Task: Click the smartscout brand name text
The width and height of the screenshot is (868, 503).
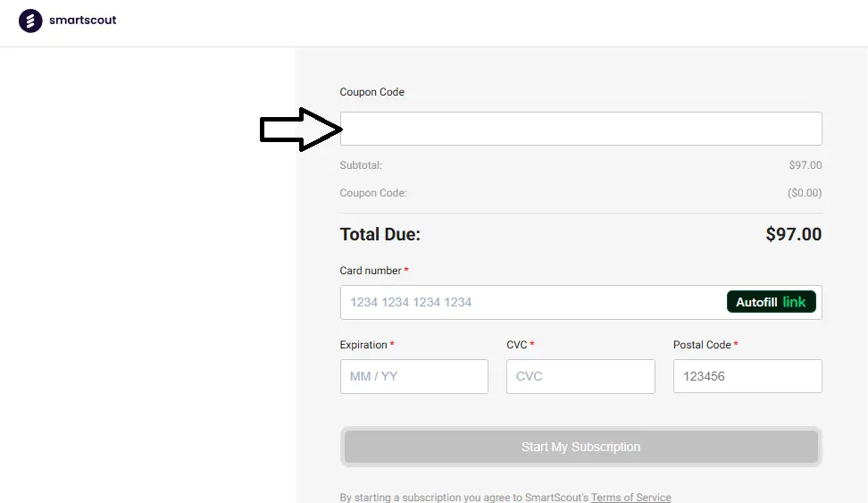Action: tap(82, 20)
